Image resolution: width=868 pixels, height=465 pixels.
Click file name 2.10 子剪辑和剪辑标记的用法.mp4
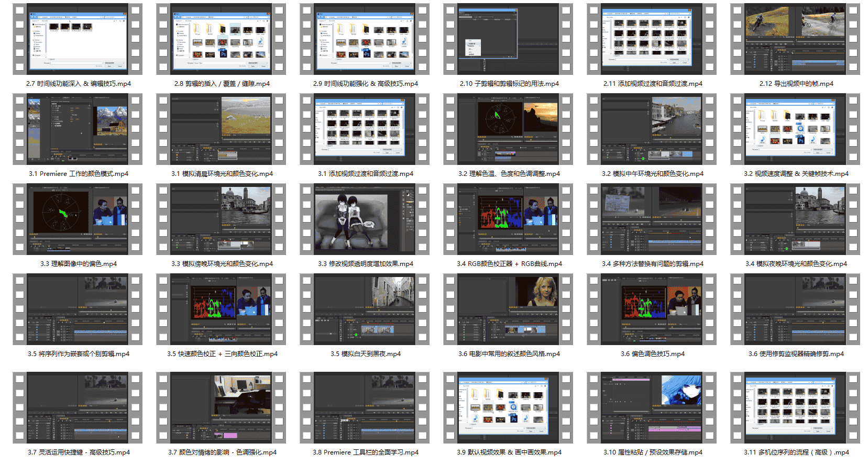point(509,84)
